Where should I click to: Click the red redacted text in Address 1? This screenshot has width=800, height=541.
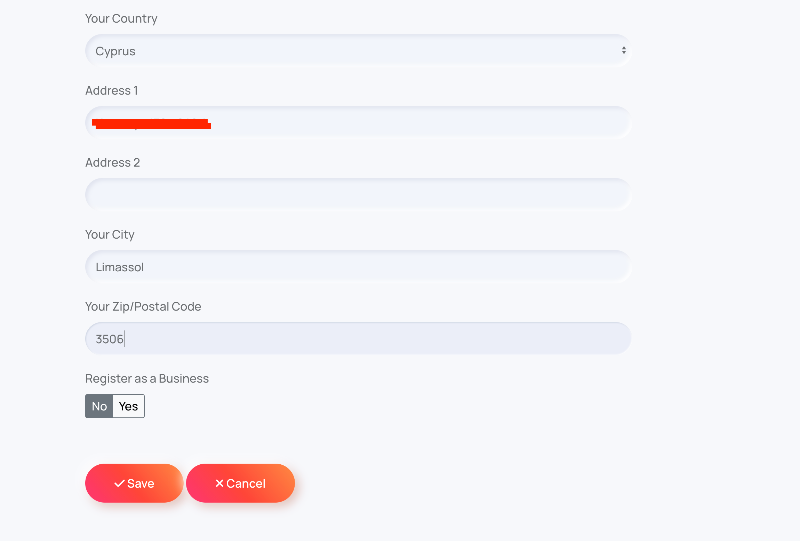point(152,124)
